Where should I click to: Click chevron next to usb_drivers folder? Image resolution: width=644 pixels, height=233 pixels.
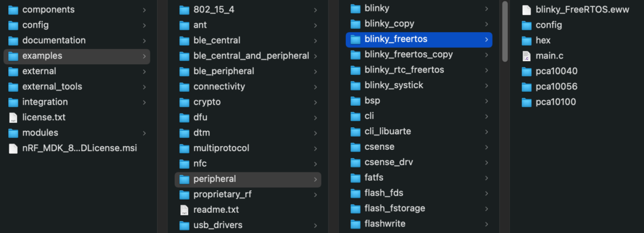[x=316, y=225]
